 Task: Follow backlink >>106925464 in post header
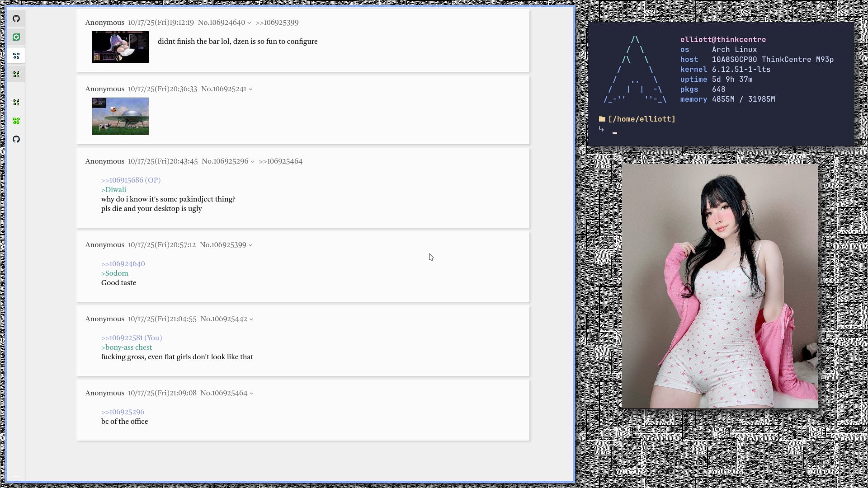point(280,161)
